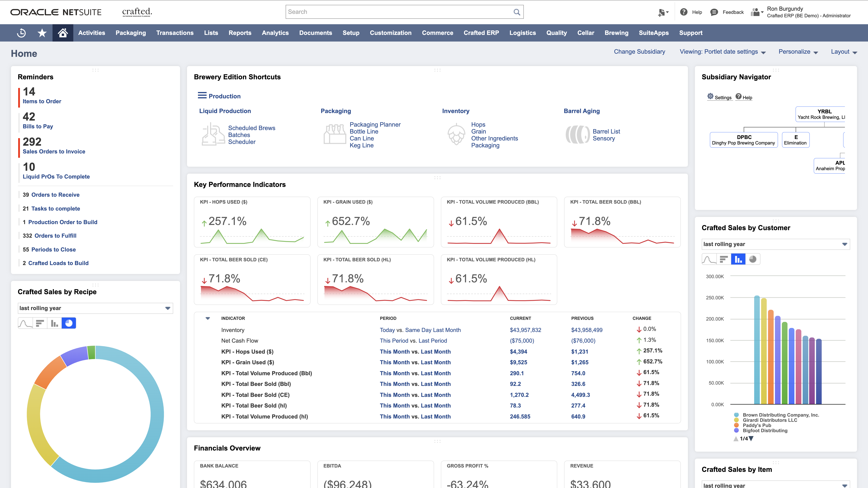Open the change role user icon
Viewport: 868px width, 488px height.
[757, 12]
